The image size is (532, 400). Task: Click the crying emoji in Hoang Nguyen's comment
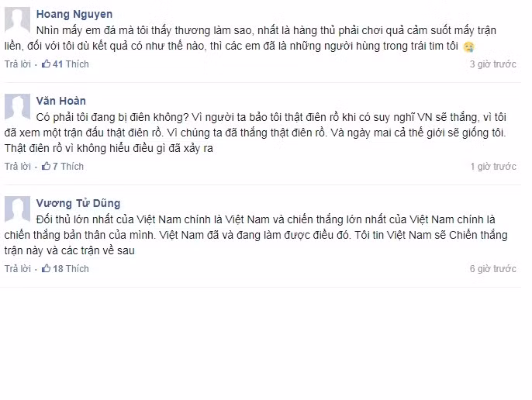pos(468,47)
